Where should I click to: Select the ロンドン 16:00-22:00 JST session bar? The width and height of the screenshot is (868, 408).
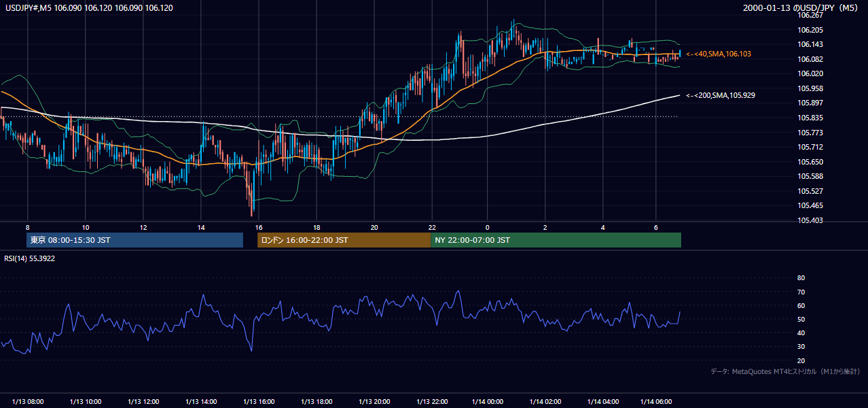[344, 240]
